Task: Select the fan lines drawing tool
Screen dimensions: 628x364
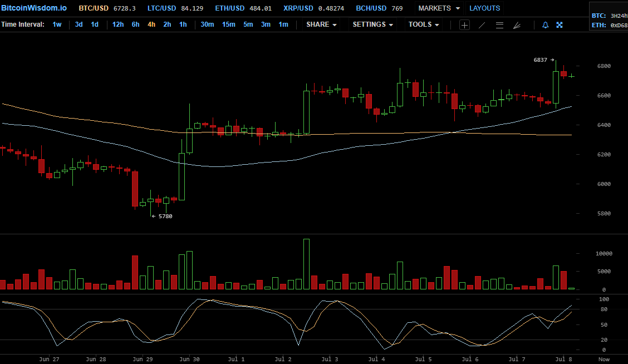Action: (517, 24)
